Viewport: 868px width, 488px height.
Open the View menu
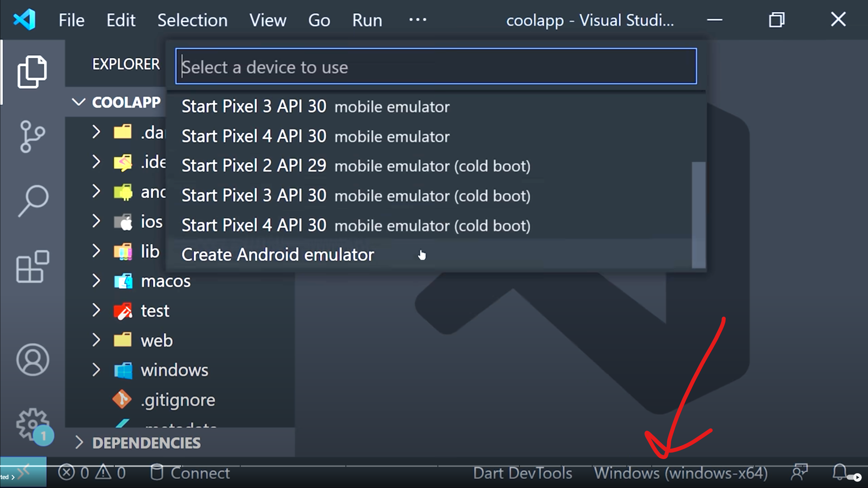(x=268, y=20)
